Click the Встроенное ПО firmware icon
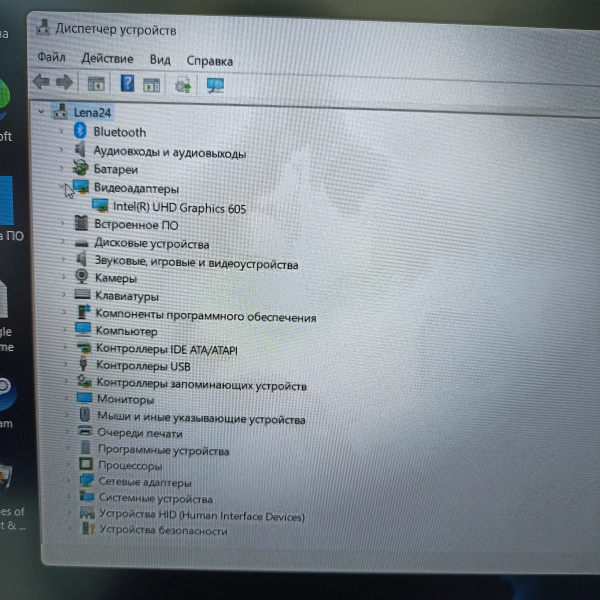 pyautogui.click(x=81, y=223)
